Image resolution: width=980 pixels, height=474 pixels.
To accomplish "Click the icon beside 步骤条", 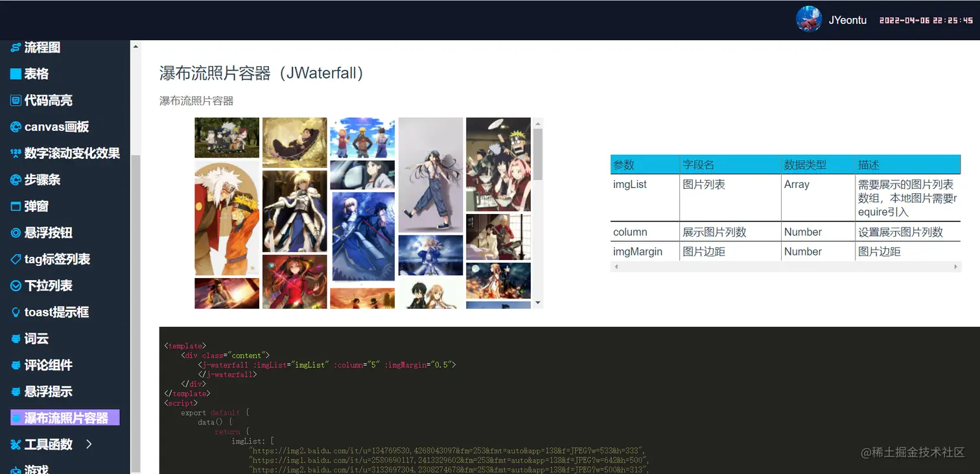I will pyautogui.click(x=16, y=180).
